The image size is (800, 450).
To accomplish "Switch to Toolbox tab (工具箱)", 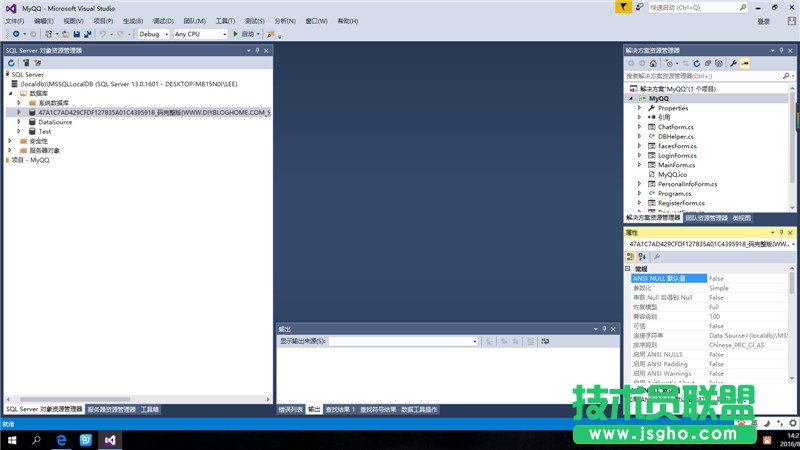I will click(149, 410).
